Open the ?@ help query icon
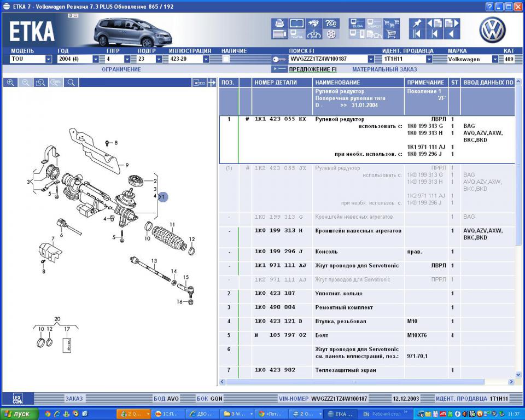Viewport: 525px width, 420px height. (x=331, y=24)
